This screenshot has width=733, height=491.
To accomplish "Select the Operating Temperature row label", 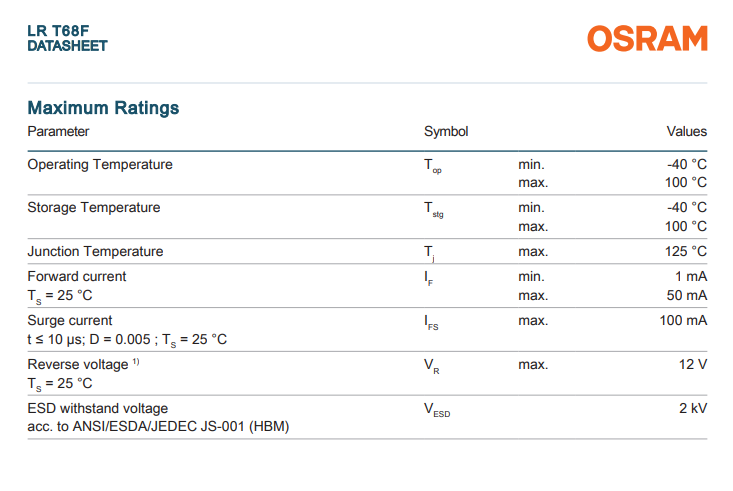I will (100, 165).
